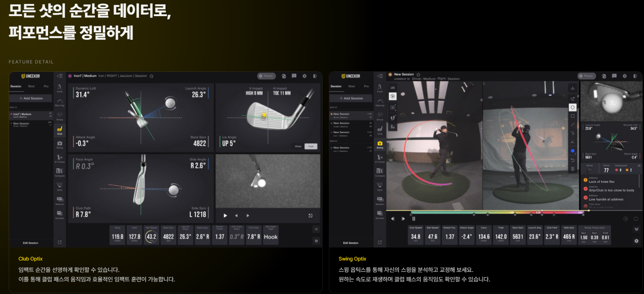
Task: Toggle the Photo view button in impact panel
Action: point(298,146)
